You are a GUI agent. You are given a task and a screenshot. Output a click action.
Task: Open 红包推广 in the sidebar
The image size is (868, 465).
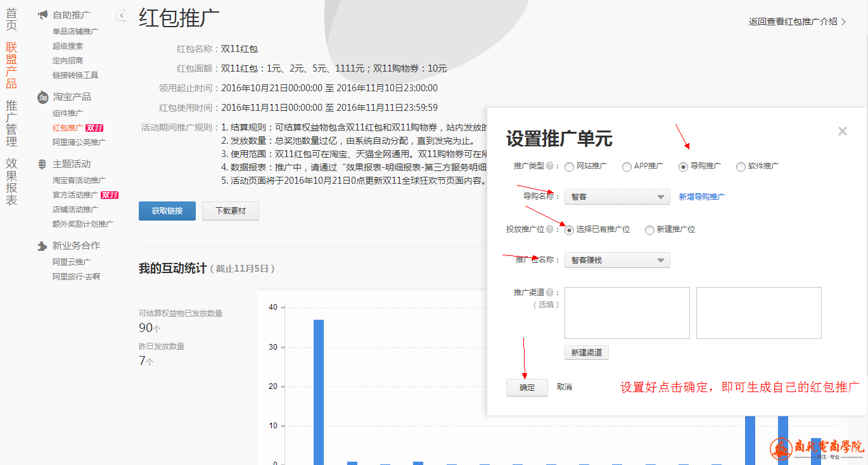click(68, 127)
